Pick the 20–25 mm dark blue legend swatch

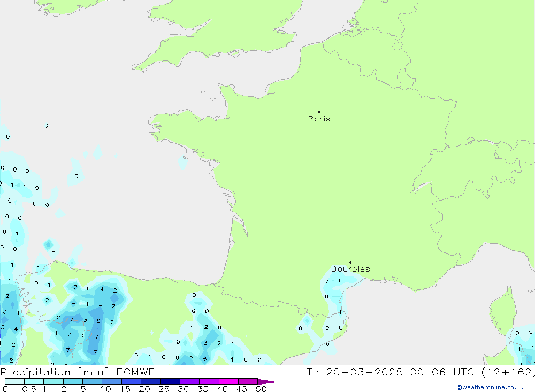(x=151, y=381)
